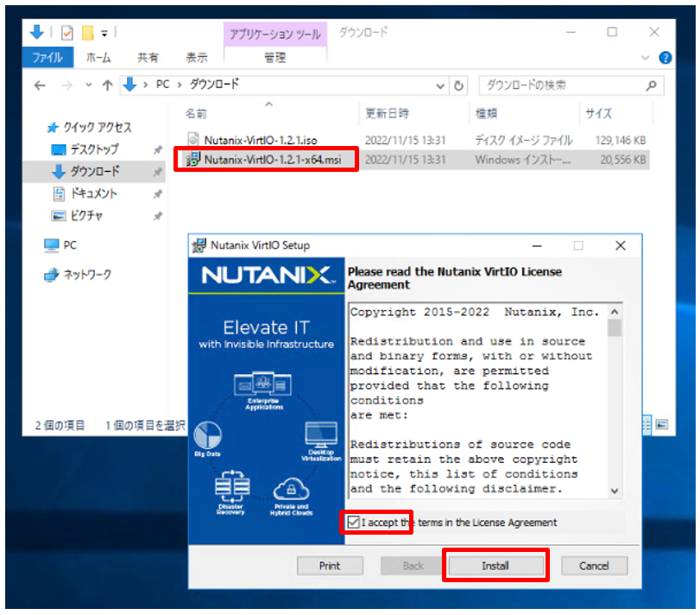The height and width of the screenshot is (615, 700).
Task: Expand the address bar history dropdown
Action: tap(440, 86)
